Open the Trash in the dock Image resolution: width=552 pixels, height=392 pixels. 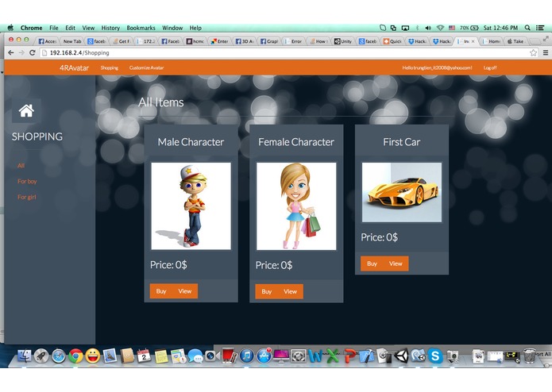click(x=529, y=356)
